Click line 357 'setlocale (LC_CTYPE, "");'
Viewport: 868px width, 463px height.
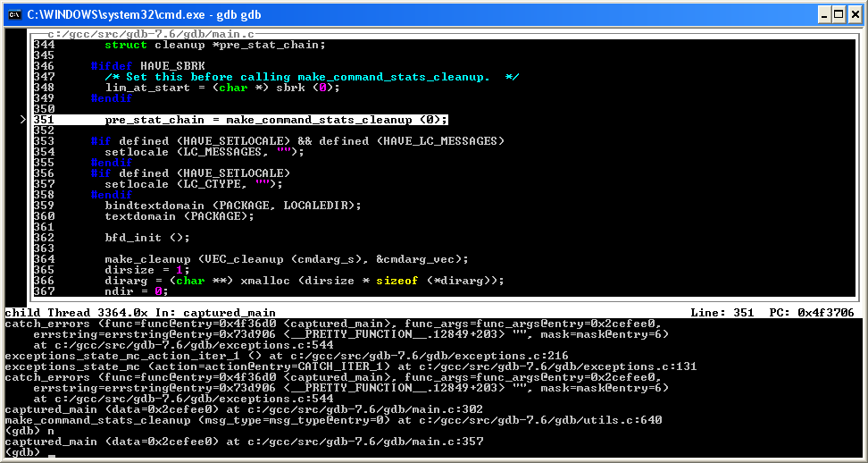[194, 184]
